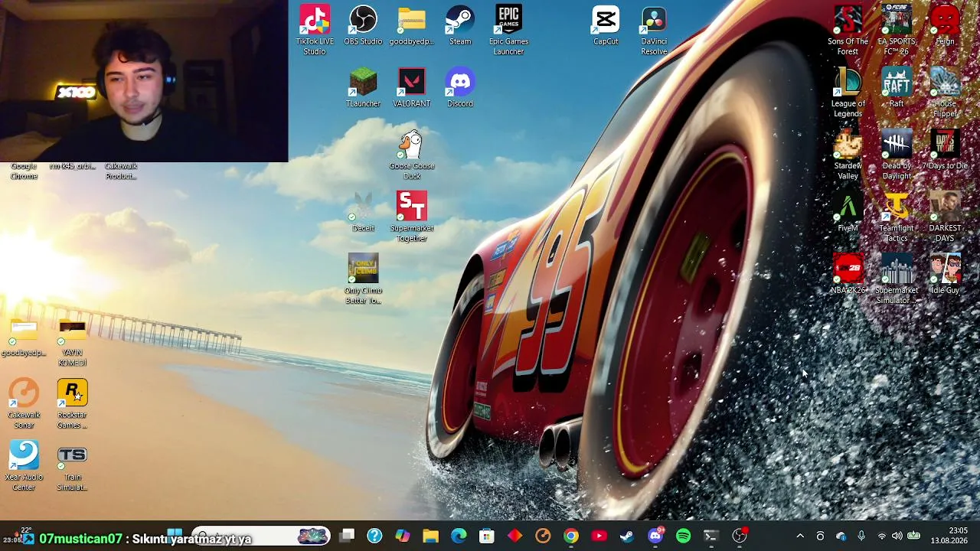Open the House Flipper desktop icon
The width and height of the screenshot is (980, 551).
tap(945, 93)
